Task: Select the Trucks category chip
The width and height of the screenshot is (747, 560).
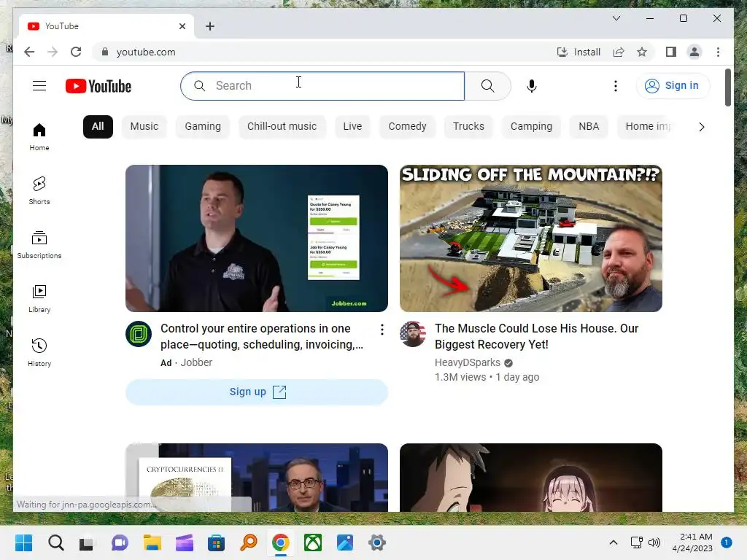Action: 468,127
